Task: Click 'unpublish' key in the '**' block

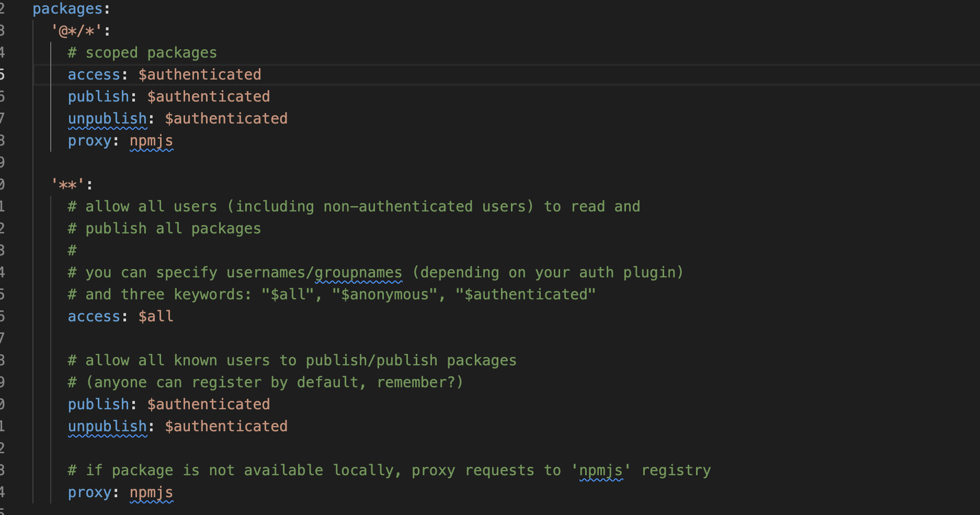Action: tap(107, 427)
